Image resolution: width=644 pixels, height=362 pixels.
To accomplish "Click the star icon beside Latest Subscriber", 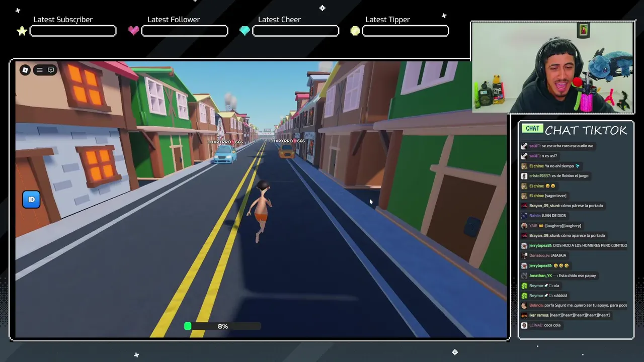I will (x=22, y=31).
